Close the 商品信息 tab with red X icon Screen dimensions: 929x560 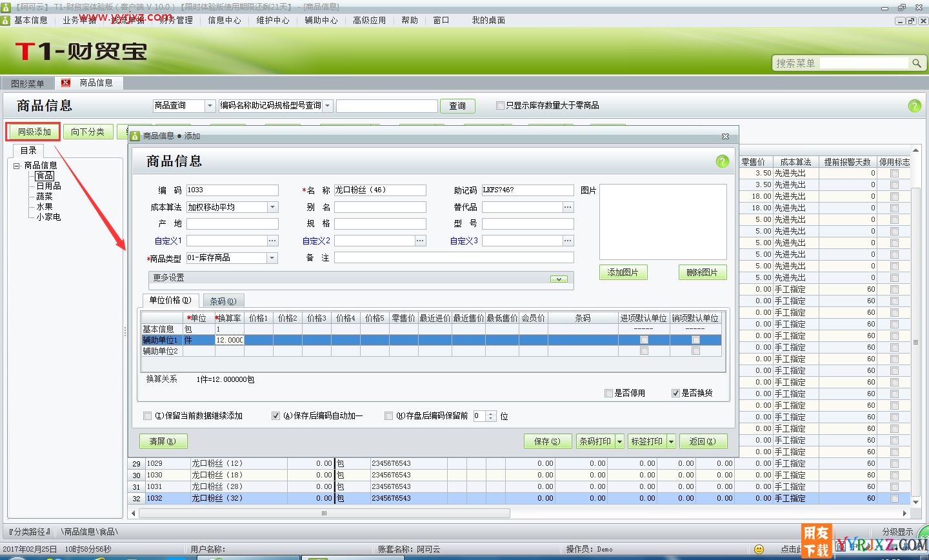pyautogui.click(x=65, y=83)
